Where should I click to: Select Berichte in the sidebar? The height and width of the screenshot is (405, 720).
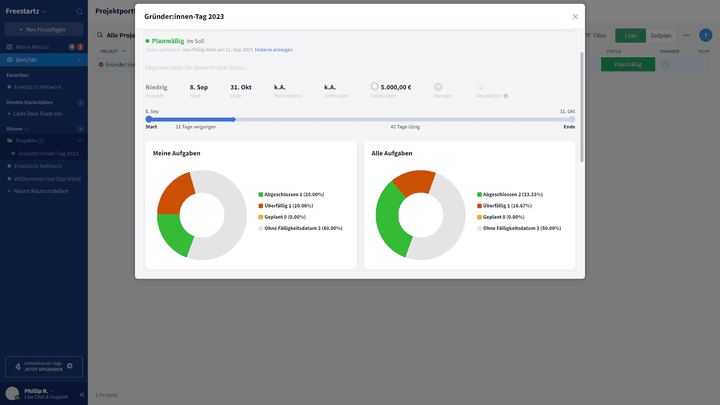click(25, 60)
